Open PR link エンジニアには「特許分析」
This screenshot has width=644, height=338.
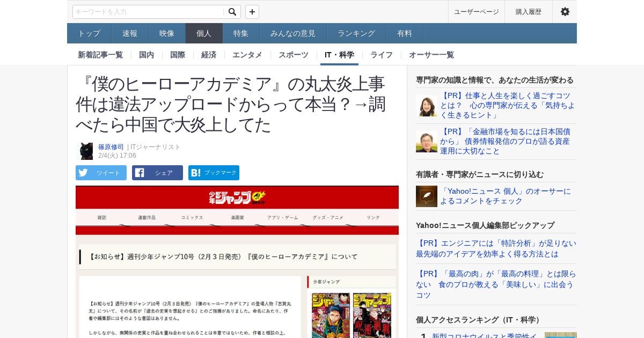pyautogui.click(x=496, y=248)
